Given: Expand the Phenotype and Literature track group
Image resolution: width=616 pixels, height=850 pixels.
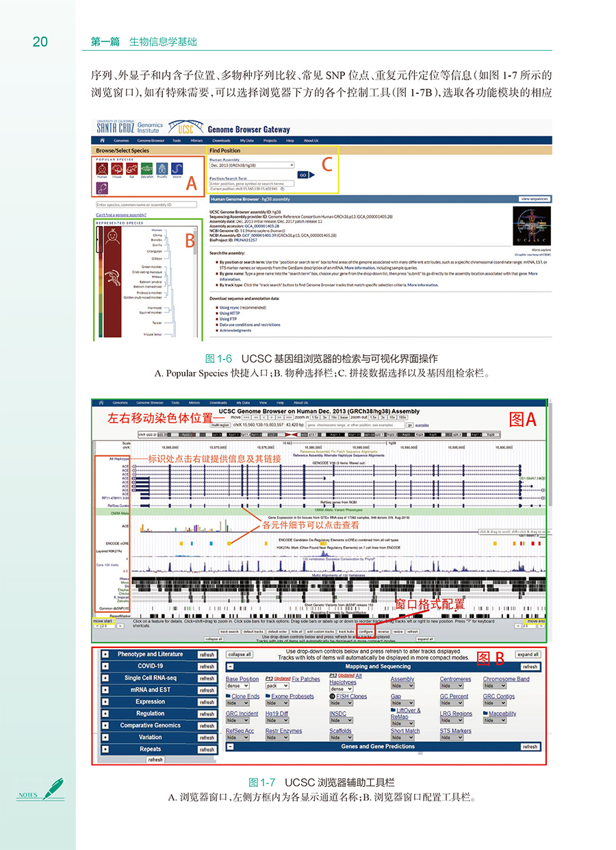Looking at the screenshot, I should 105,655.
